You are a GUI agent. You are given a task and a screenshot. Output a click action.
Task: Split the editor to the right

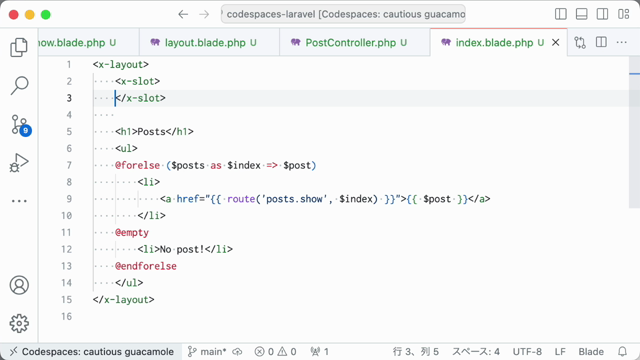click(x=601, y=42)
